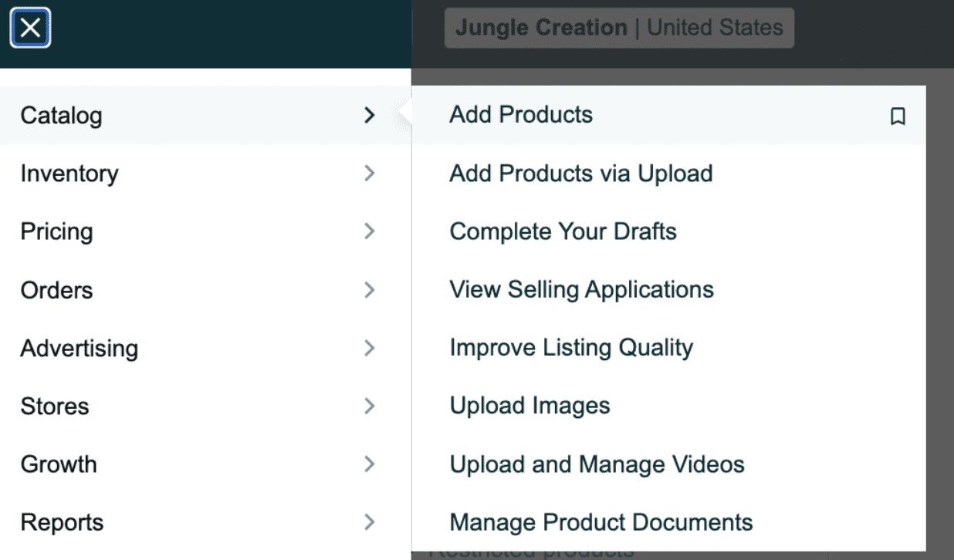Open Add Products page

(521, 115)
